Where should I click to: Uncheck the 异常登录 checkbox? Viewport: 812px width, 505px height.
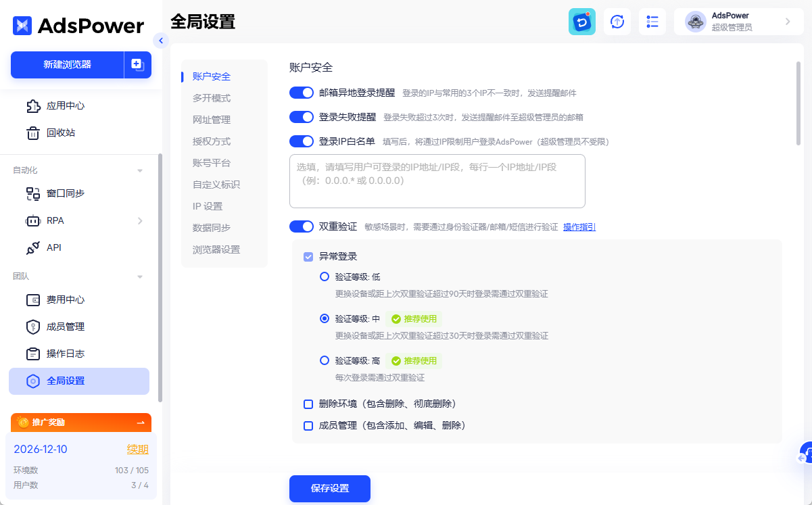coord(308,257)
